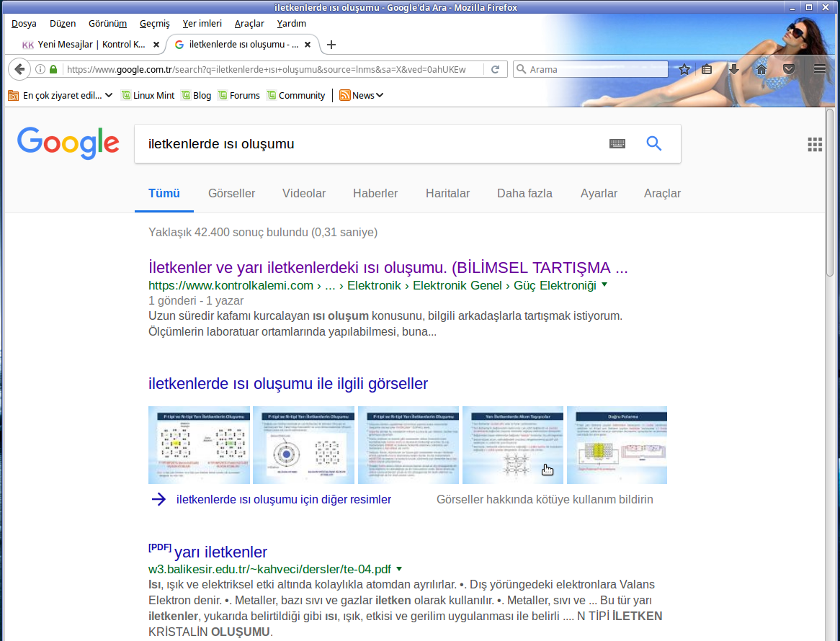Switch to the Haberler results tab
Viewport: 840px width, 641px height.
pos(375,193)
